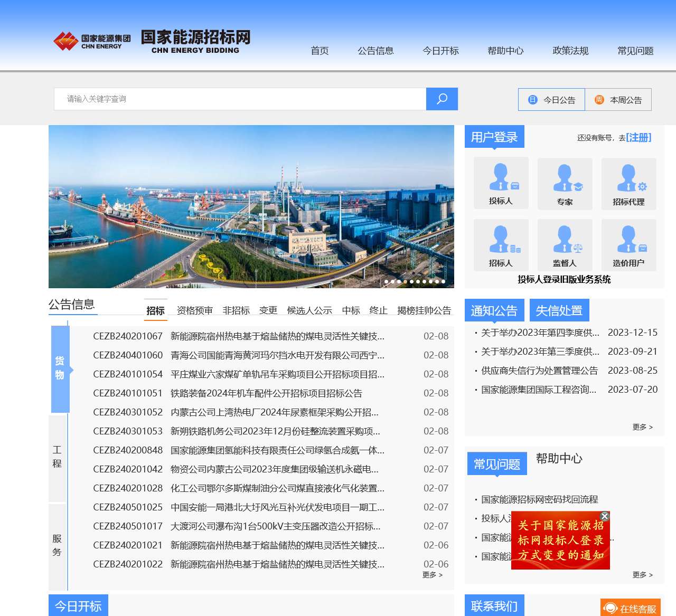
Task: Open 投标人登录旧版业务系统 link
Action: coord(565,280)
